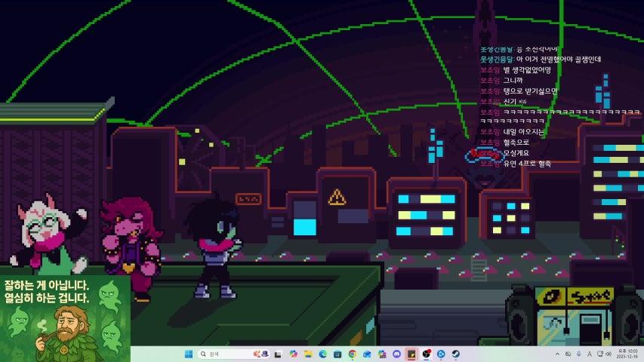The width and height of the screenshot is (644, 362).
Task: Open Google Chrome from the taskbar
Action: 352,354
